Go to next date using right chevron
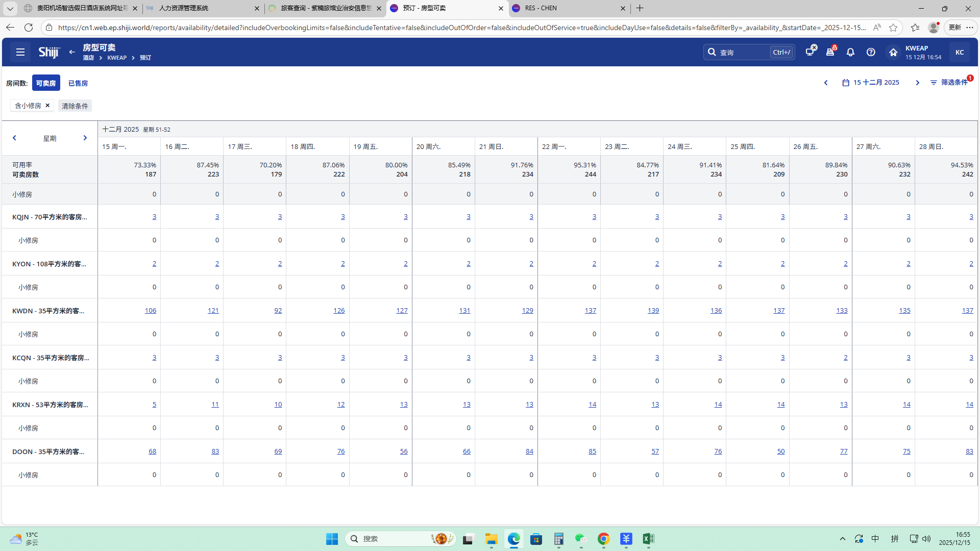Viewport: 980px width, 551px height. [917, 83]
